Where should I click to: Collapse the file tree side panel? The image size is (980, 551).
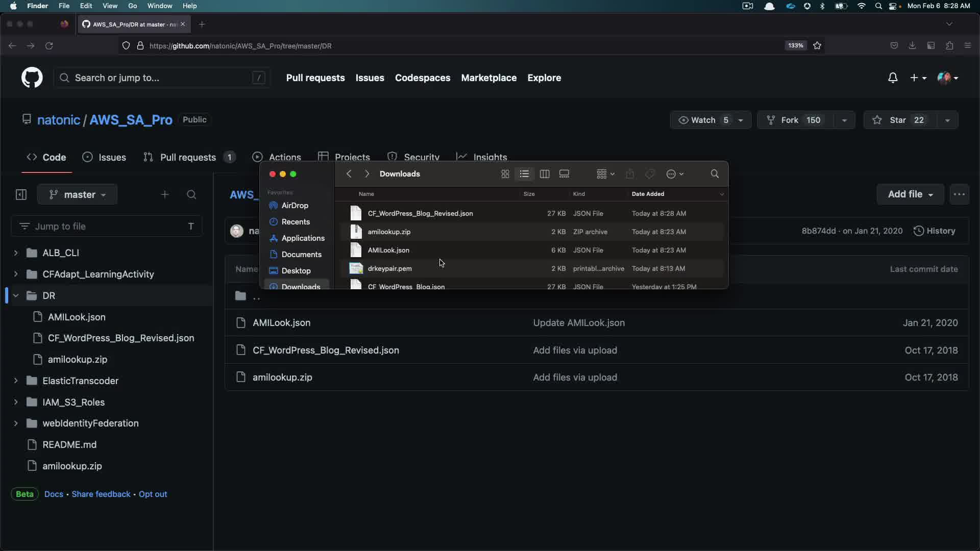21,194
